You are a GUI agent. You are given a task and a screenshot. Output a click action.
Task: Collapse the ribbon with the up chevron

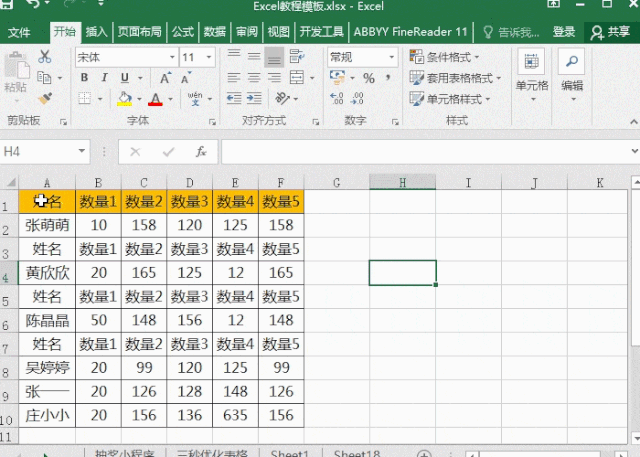click(633, 122)
